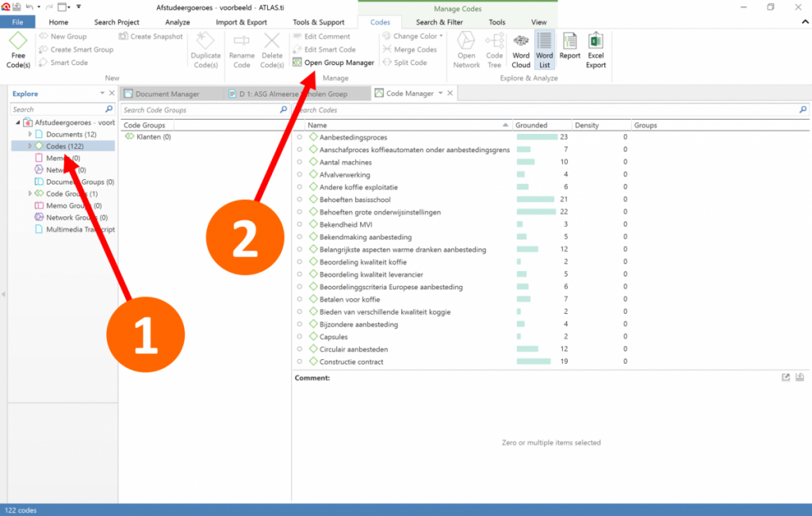This screenshot has height=516, width=812.
Task: Select the Word List icon
Action: click(x=544, y=49)
